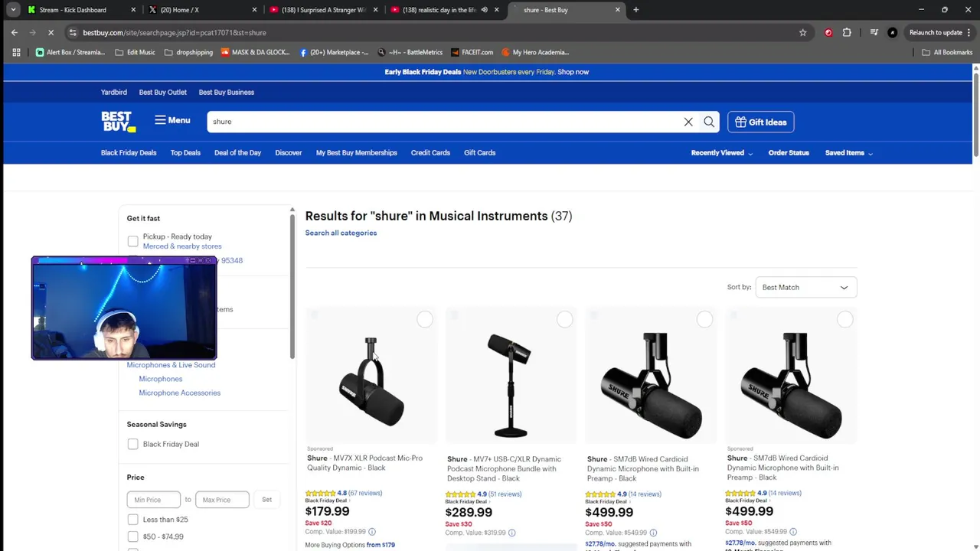The width and height of the screenshot is (980, 551).
Task: Open the tab search dropdown arrow
Action: 13,10
